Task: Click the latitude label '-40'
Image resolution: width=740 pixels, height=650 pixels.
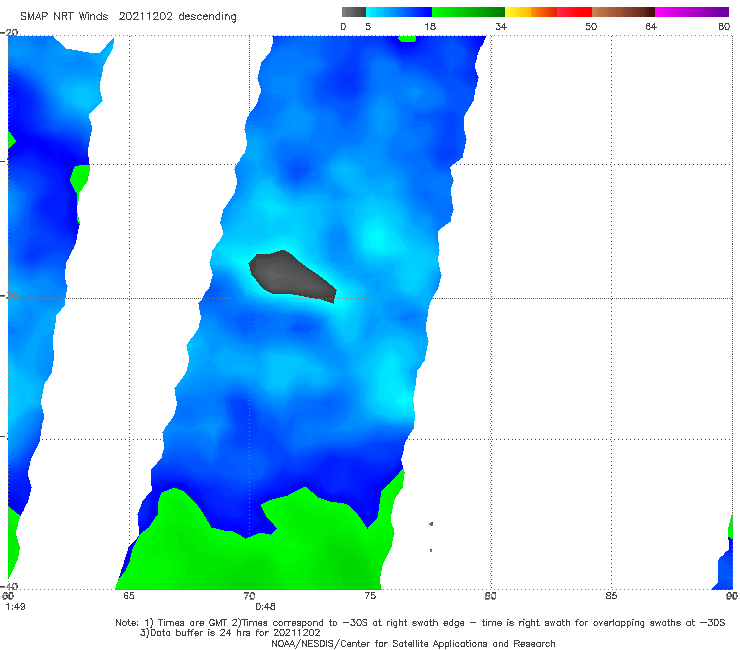Action: [x=9, y=586]
